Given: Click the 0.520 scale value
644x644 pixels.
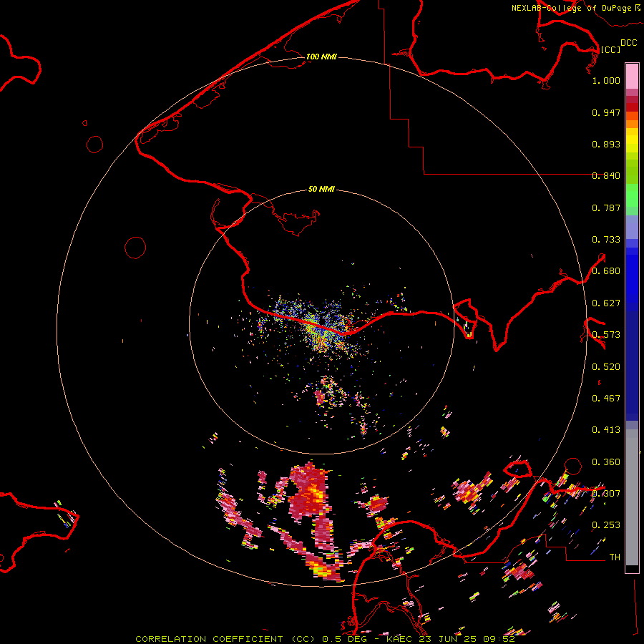Looking at the screenshot, I should [606, 367].
